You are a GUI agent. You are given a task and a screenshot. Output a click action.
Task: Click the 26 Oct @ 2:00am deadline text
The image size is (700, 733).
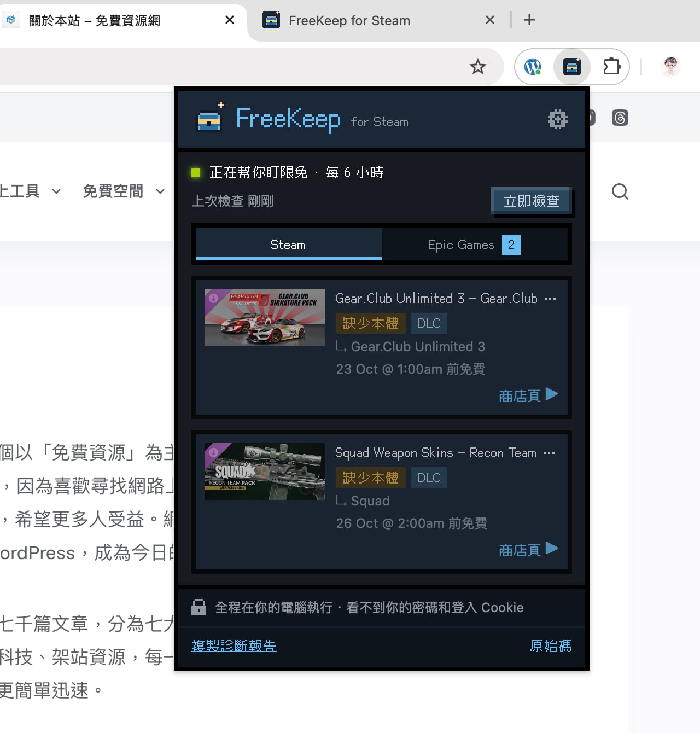(412, 523)
